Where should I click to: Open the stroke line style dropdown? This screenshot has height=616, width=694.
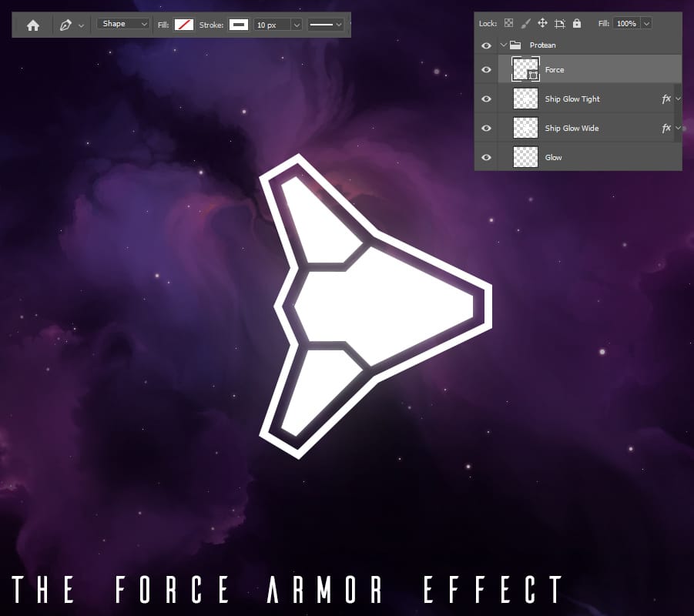pyautogui.click(x=326, y=25)
